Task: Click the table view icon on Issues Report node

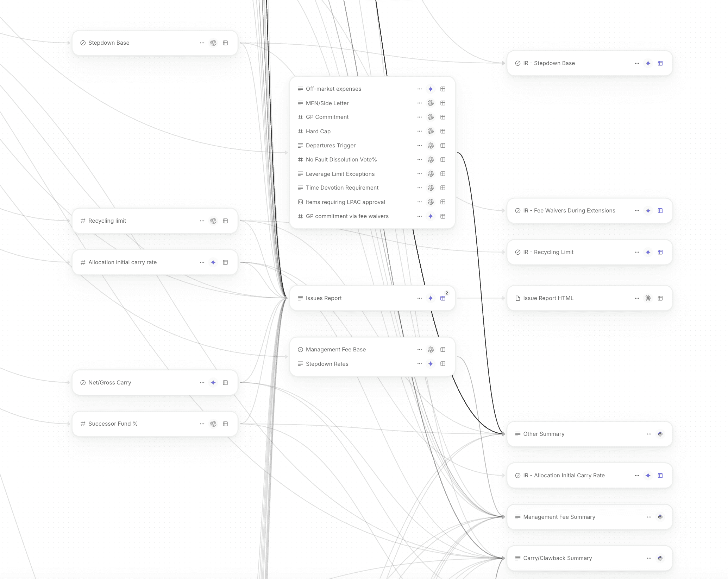Action: point(443,298)
